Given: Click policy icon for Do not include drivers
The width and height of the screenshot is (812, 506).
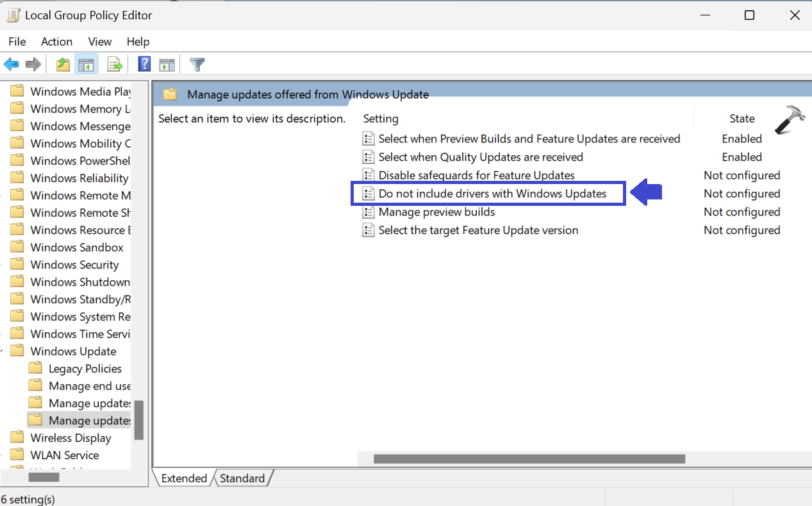Looking at the screenshot, I should [x=369, y=194].
